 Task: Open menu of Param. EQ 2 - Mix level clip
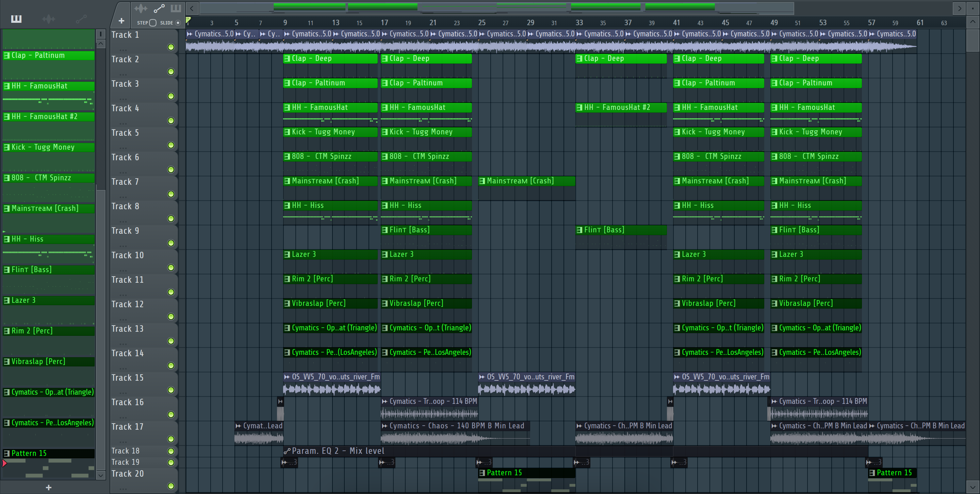[x=287, y=451]
